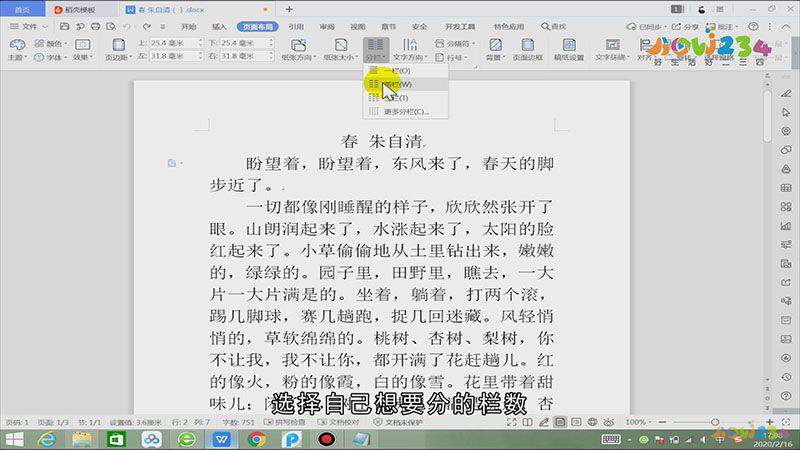Click the Text Wrap (文字环绕) icon
The height and width of the screenshot is (450, 800).
pyautogui.click(x=612, y=45)
